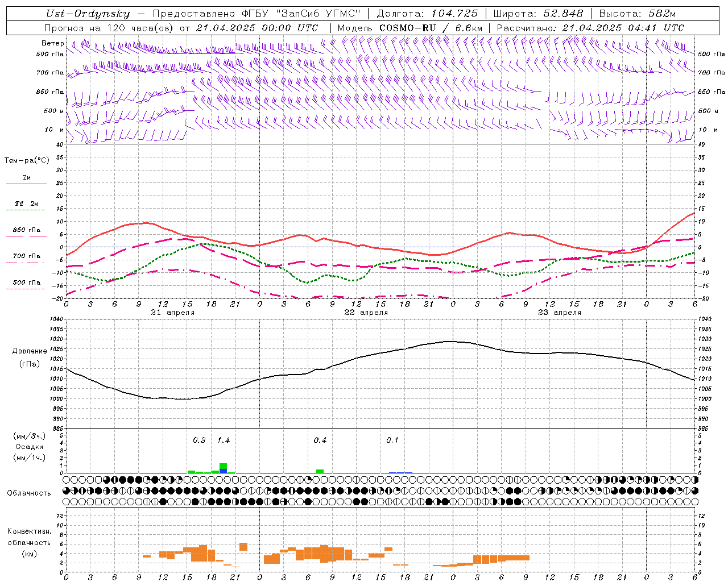Viewport: 728px width, 582px height.
Task: Click the 0.1 precipitation amount value
Action: [x=392, y=440]
